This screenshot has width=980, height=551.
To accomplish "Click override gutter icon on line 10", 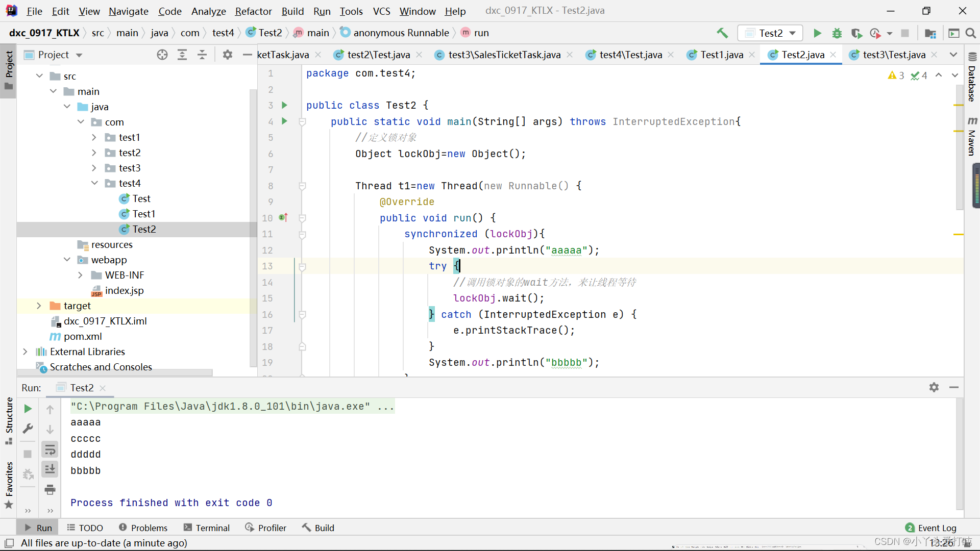I will 284,218.
